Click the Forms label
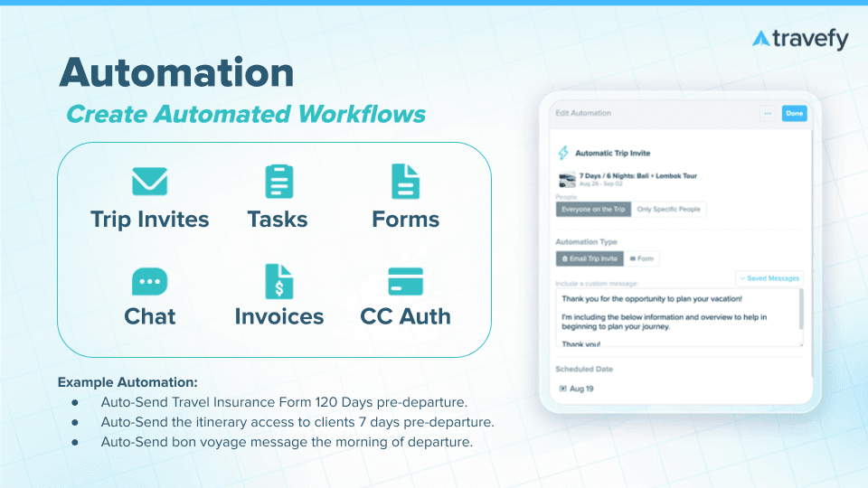Screen dimensions: 868x488 405,220
